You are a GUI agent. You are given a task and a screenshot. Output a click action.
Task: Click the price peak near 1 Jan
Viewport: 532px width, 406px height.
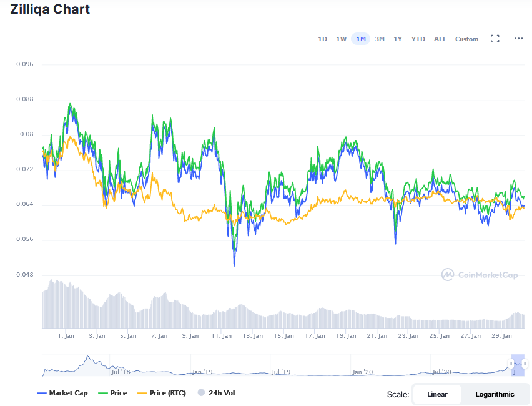point(70,104)
